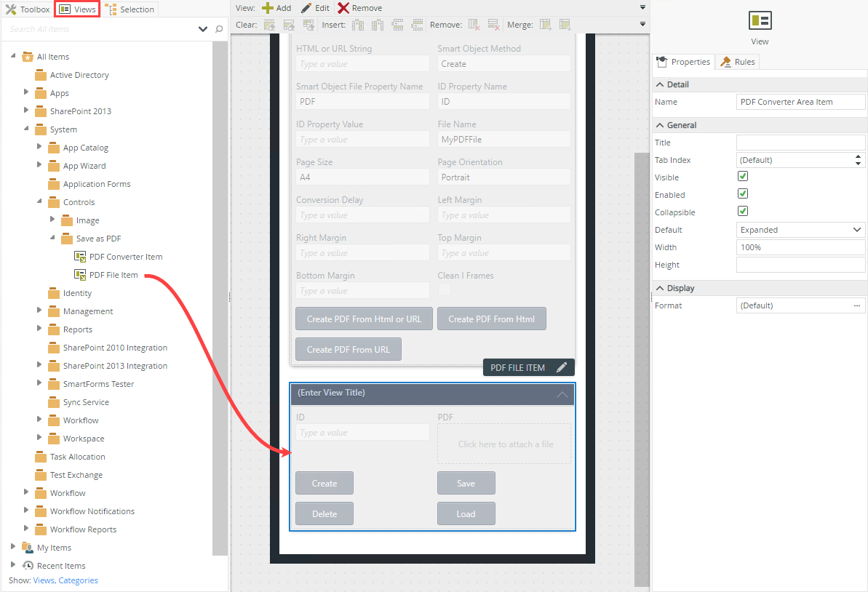The width and height of the screenshot is (868, 592).
Task: Open the Default Expanded dropdown
Action: click(x=800, y=230)
